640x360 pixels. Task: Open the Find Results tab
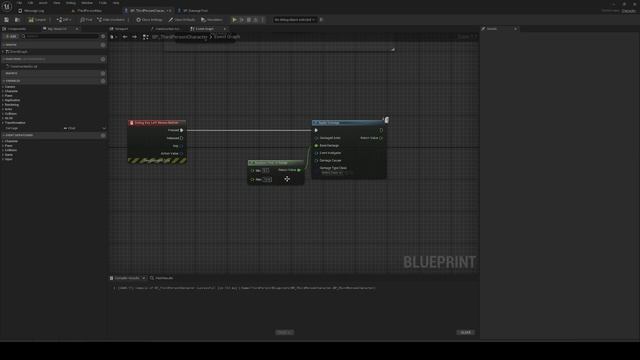coord(162,278)
